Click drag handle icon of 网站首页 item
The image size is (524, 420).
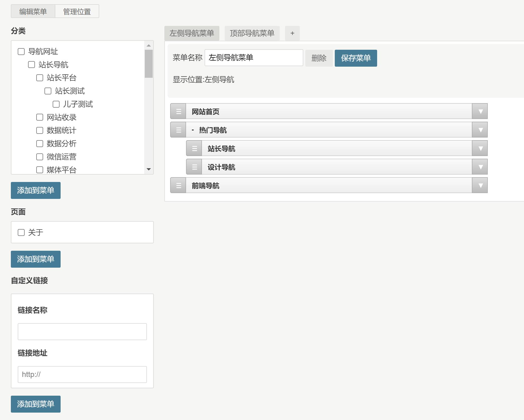pos(178,111)
